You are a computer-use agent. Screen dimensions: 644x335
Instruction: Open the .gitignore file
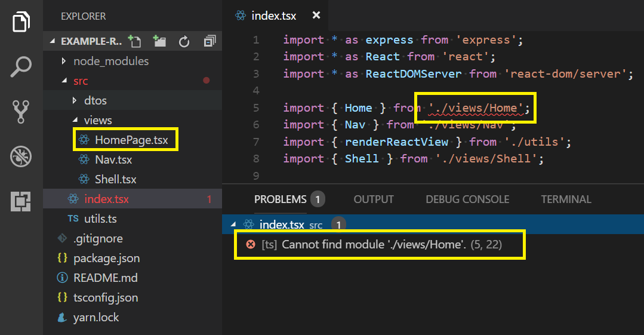click(x=98, y=238)
